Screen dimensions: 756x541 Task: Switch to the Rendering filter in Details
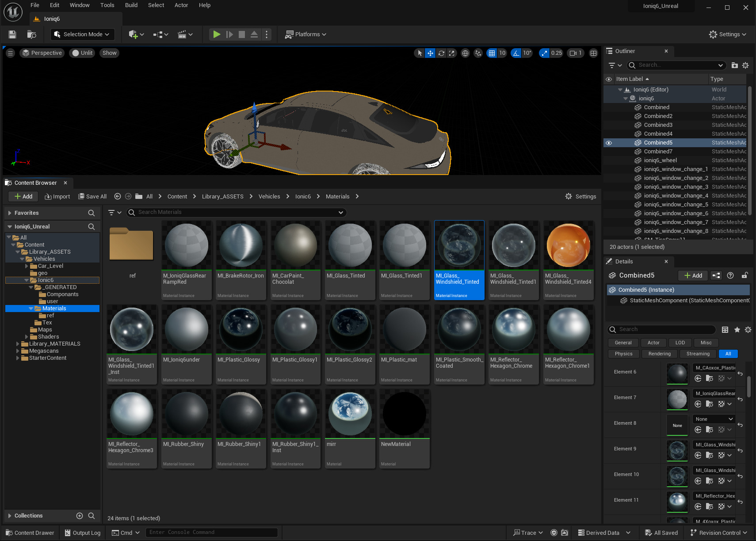pos(659,354)
